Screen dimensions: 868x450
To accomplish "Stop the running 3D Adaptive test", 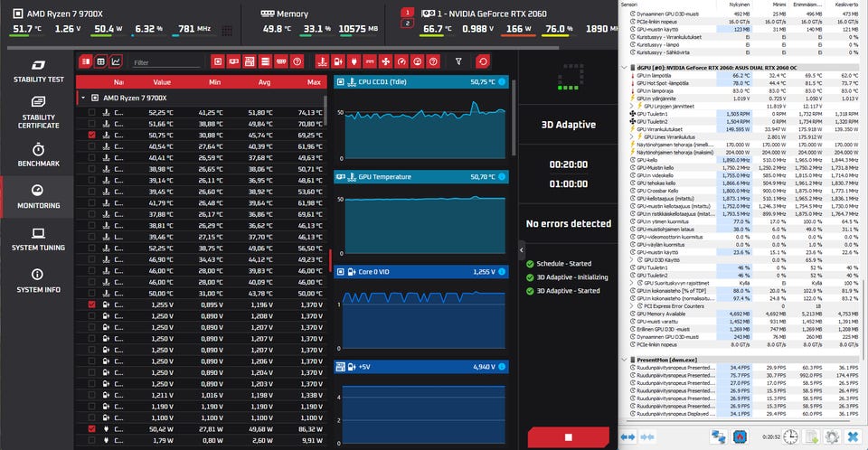I will 569,437.
